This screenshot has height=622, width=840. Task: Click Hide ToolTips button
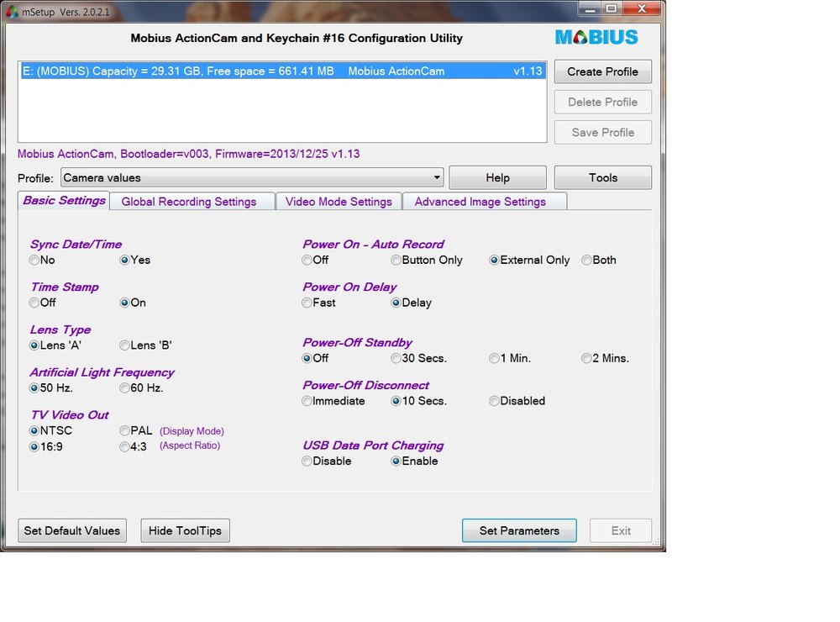tap(186, 530)
